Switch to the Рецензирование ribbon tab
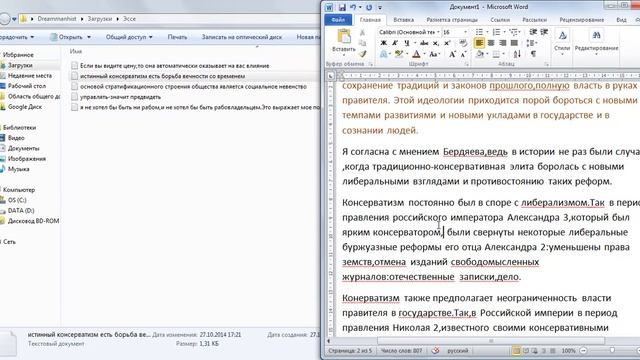640x360 pixels. click(x=582, y=20)
